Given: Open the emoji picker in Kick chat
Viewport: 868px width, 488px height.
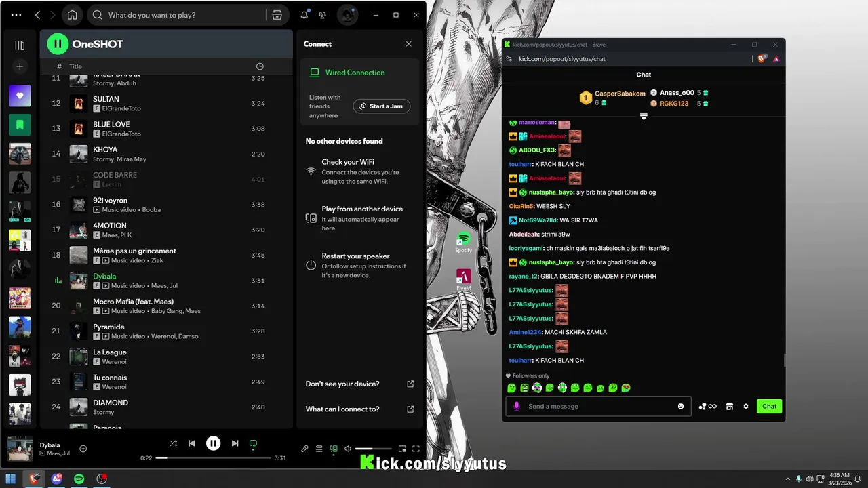Looking at the screenshot, I should pos(681,406).
